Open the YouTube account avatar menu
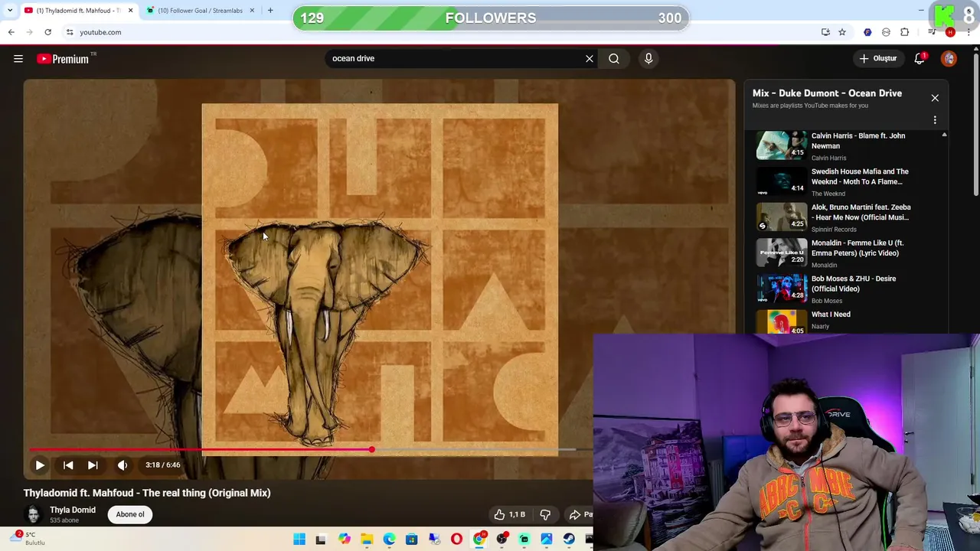The width and height of the screenshot is (980, 551). 949,59
